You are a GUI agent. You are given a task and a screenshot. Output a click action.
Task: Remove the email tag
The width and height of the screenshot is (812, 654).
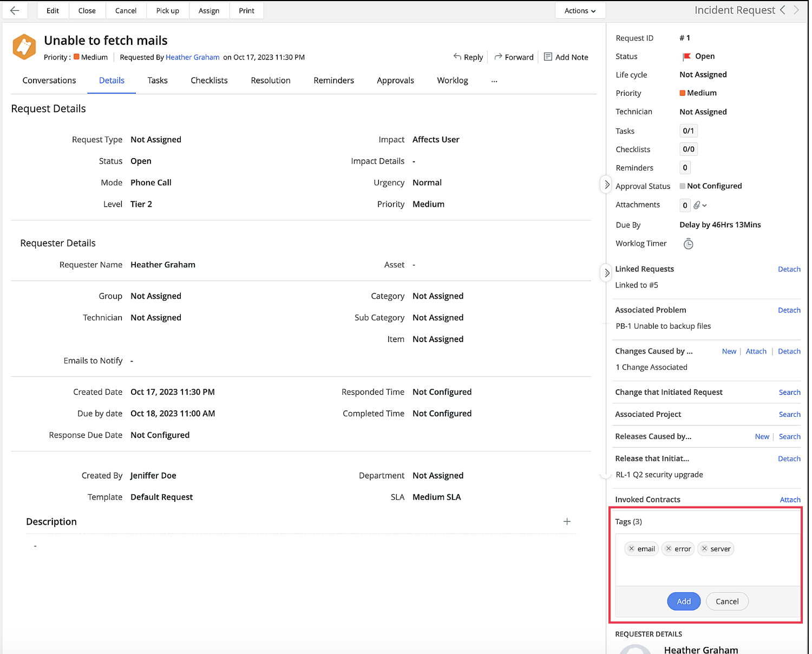point(631,548)
